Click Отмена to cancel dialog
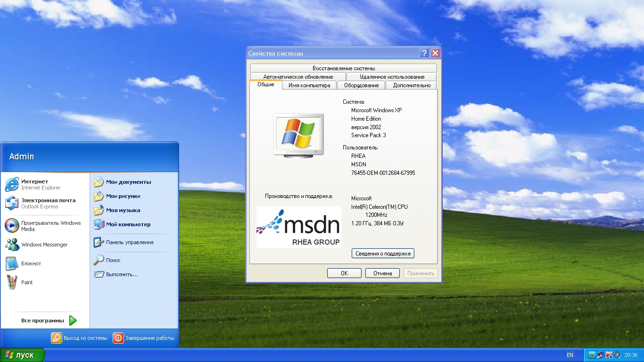644x362 pixels. (382, 273)
